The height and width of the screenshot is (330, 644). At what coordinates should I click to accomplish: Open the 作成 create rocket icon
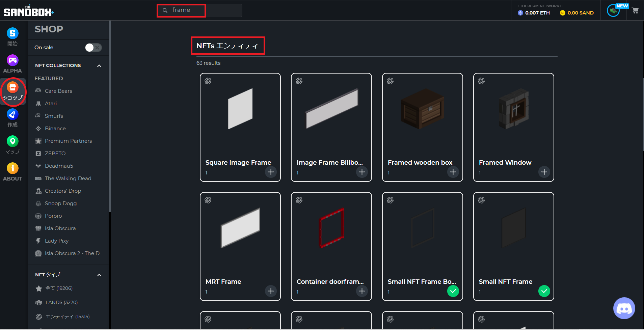[x=12, y=114]
